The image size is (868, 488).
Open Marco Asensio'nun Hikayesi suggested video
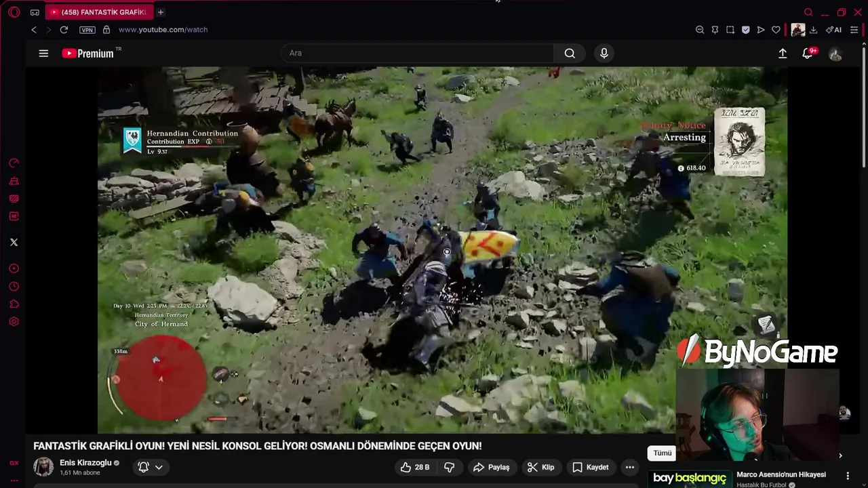[781, 474]
